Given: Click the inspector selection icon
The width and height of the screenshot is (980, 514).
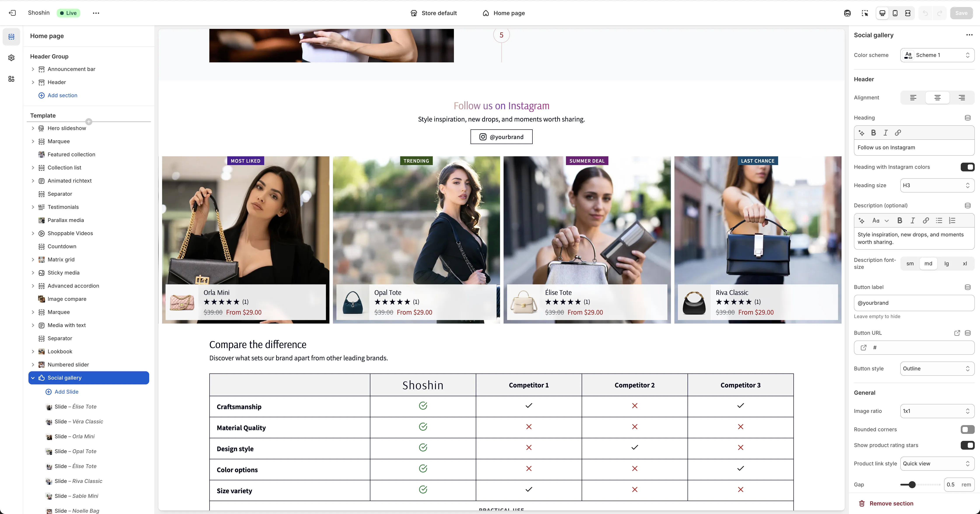Looking at the screenshot, I should point(865,13).
